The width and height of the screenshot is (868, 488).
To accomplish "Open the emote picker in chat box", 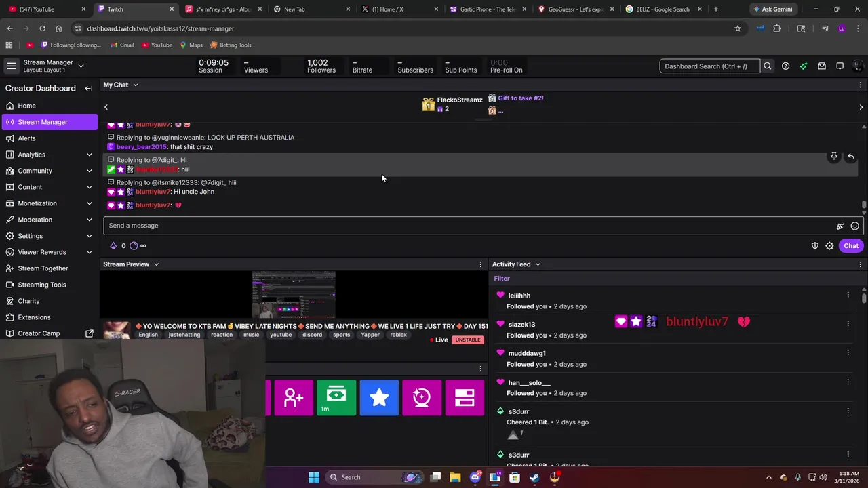I will point(854,226).
